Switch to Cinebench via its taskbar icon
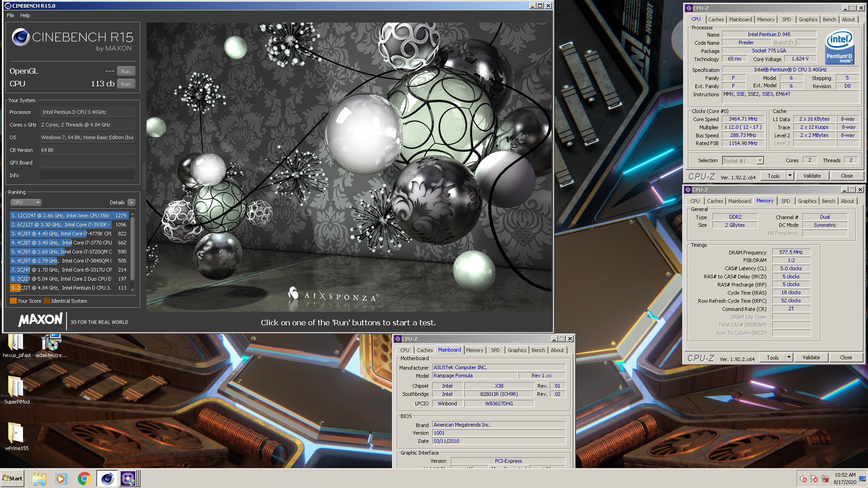Screen dimensions: 868x488 [107, 479]
